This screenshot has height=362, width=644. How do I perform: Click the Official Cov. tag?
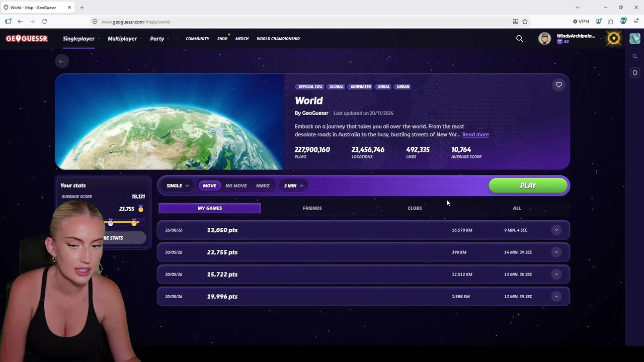tap(310, 86)
